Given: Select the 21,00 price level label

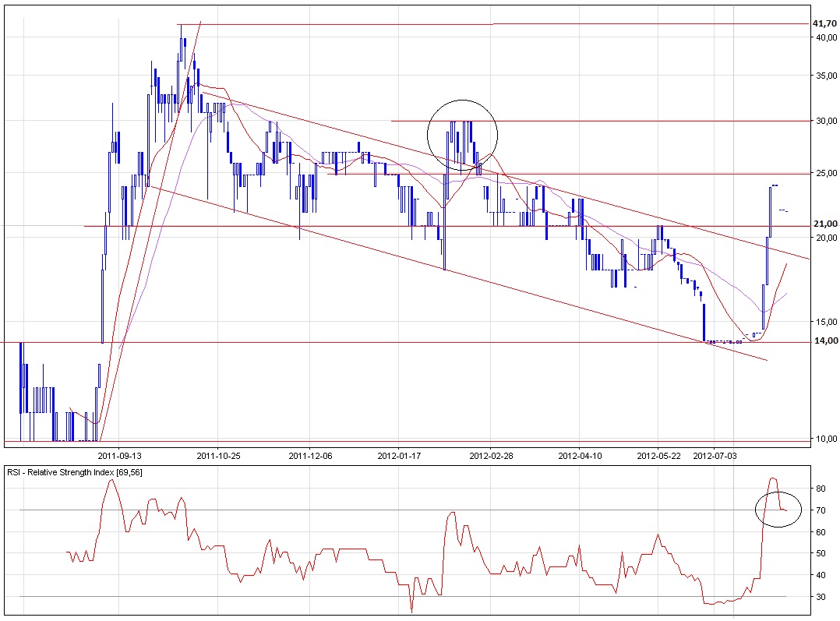Looking at the screenshot, I should click(x=824, y=224).
